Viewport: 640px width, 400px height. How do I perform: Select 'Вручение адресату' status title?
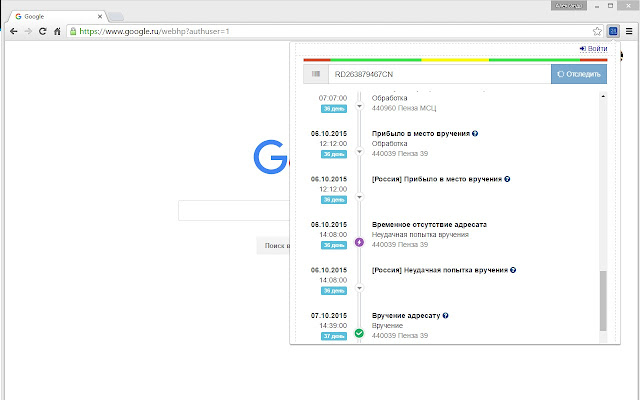click(406, 316)
